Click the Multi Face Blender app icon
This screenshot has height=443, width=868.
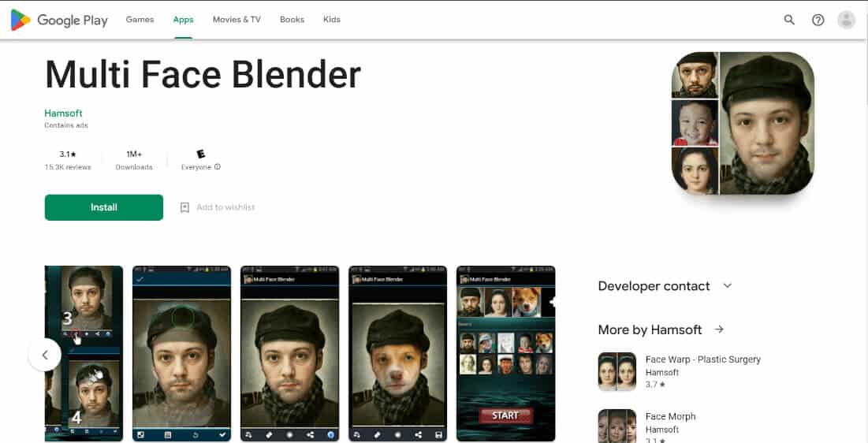[x=743, y=123]
